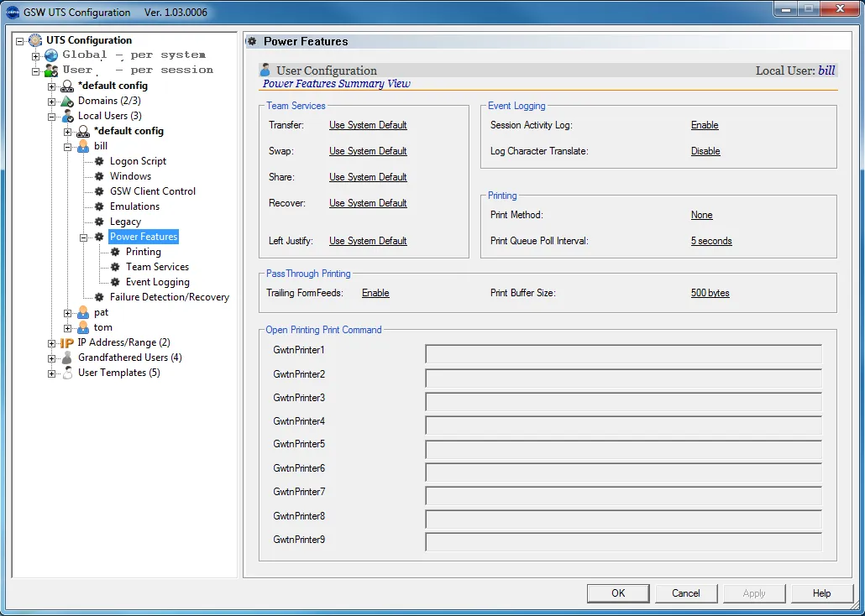Select Team Services tree item
The height and width of the screenshot is (616, 865).
[x=157, y=267]
